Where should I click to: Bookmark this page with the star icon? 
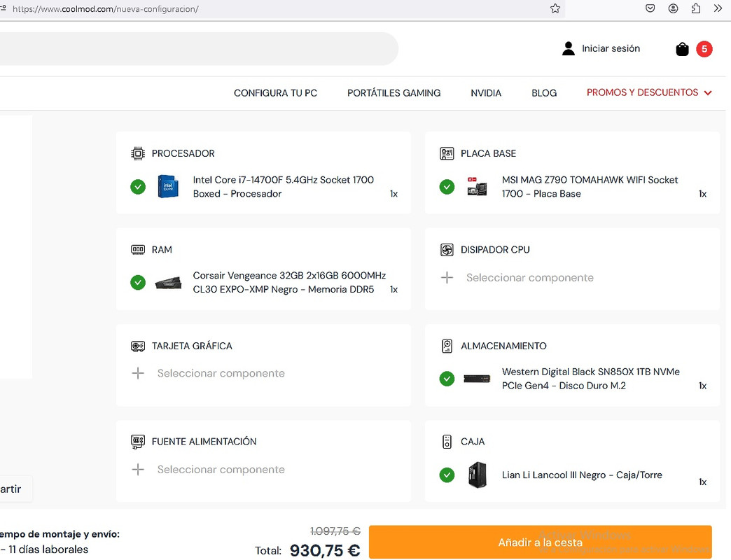click(x=555, y=8)
